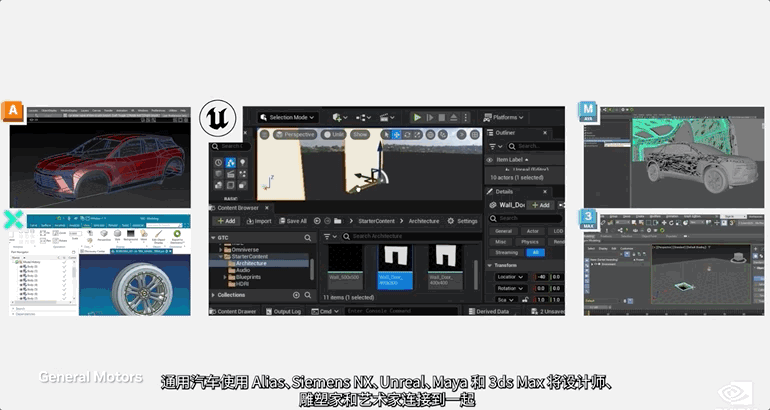Click the Save All button
Image resolution: width=770 pixels, height=410 pixels.
tap(293, 221)
